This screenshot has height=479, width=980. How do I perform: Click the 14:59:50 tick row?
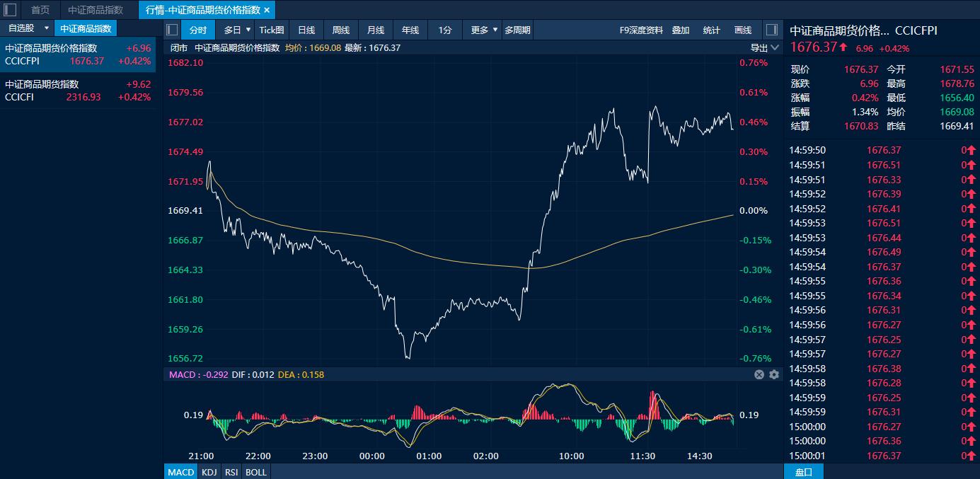[x=882, y=150]
